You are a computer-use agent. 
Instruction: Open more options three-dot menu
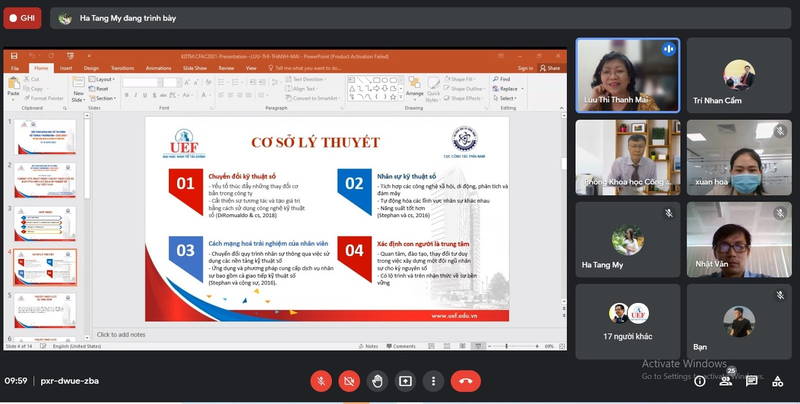[x=434, y=380]
